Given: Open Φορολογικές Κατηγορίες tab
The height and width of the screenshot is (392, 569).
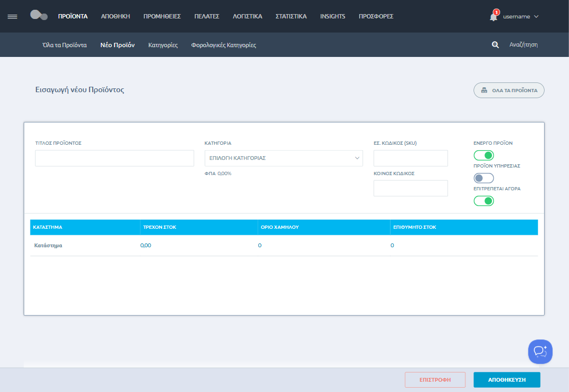Looking at the screenshot, I should pos(223,45).
